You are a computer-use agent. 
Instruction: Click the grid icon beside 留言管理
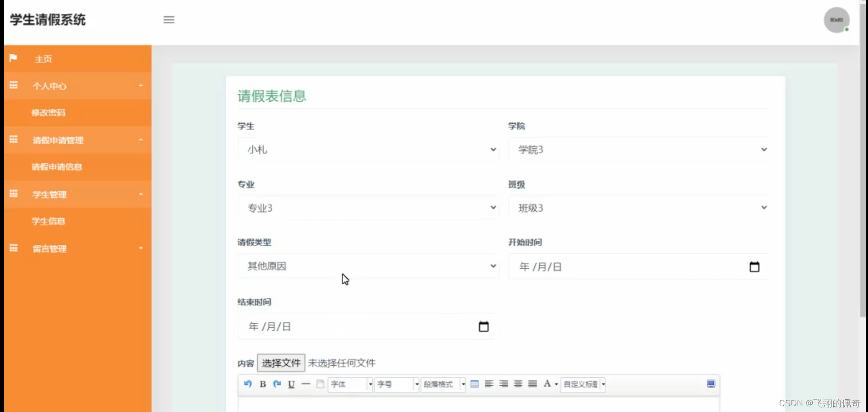[13, 248]
